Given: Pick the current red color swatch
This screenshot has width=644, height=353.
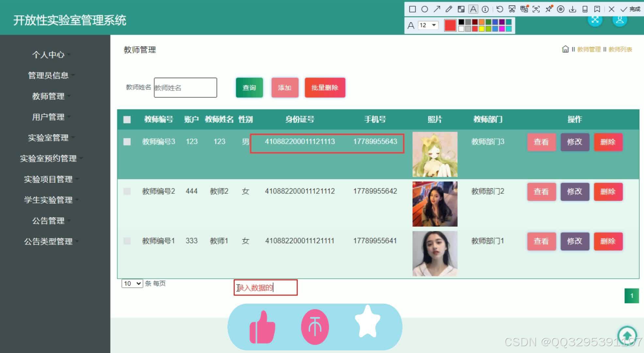Looking at the screenshot, I should click(450, 25).
